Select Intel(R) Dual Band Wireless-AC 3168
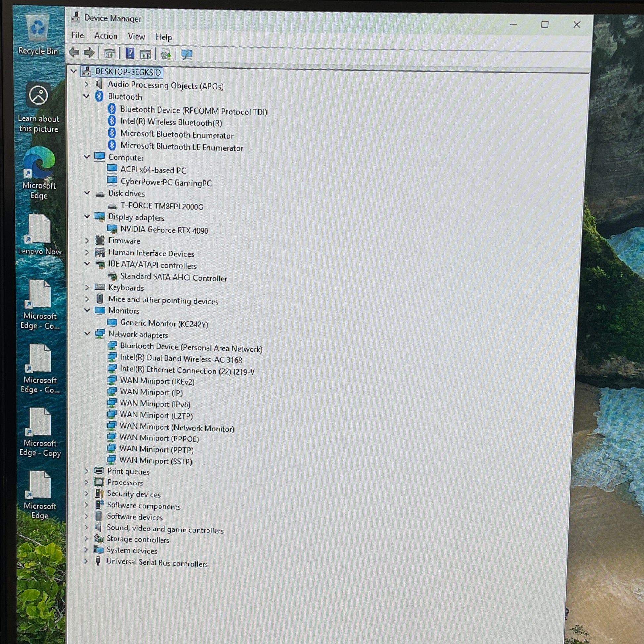Image resolution: width=644 pixels, height=644 pixels. (x=181, y=359)
